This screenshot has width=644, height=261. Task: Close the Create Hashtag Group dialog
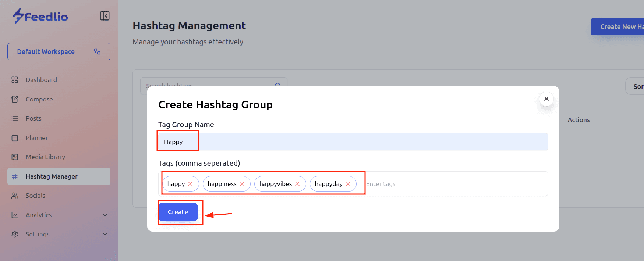click(x=546, y=99)
